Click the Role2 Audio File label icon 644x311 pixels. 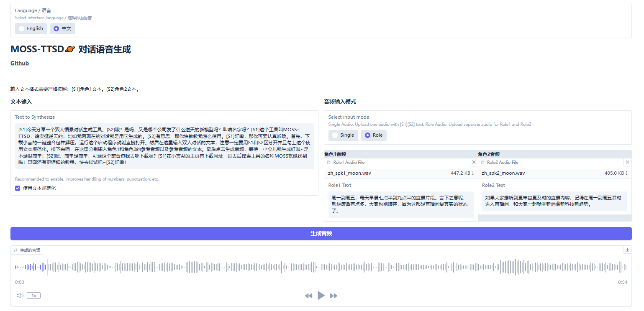pos(482,162)
